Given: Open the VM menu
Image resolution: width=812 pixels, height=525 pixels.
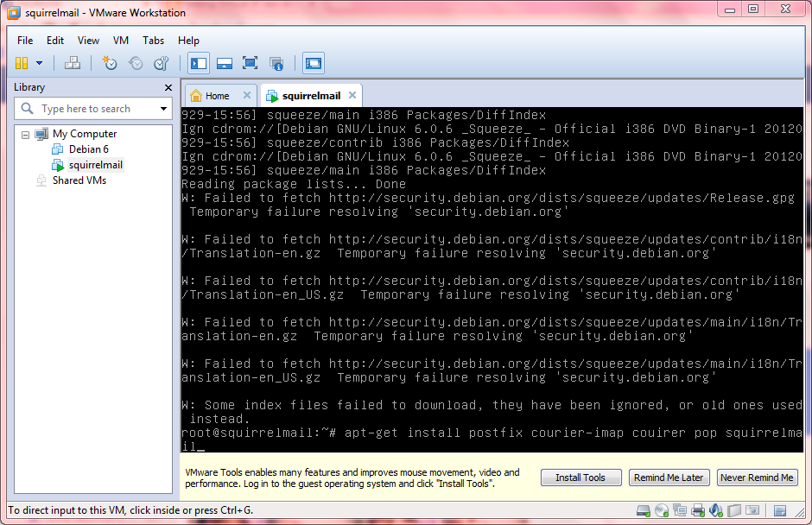Looking at the screenshot, I should point(121,41).
